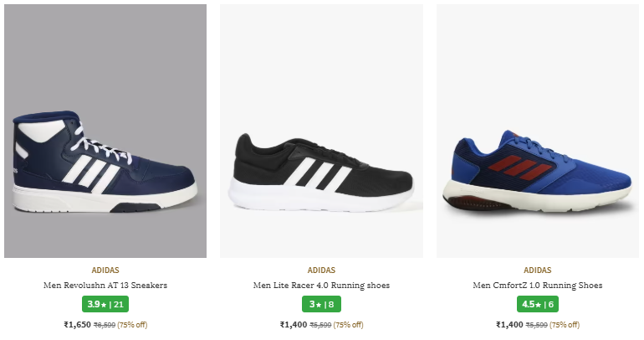644x340 pixels.
Task: Click the ADIDAS brand label above Revolushn sneakers
Action: click(105, 270)
